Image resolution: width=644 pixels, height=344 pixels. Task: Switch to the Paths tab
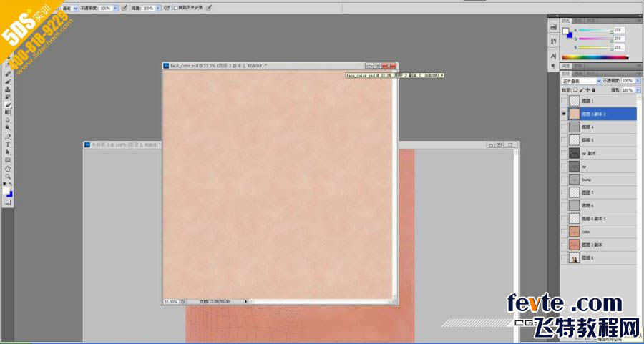590,73
